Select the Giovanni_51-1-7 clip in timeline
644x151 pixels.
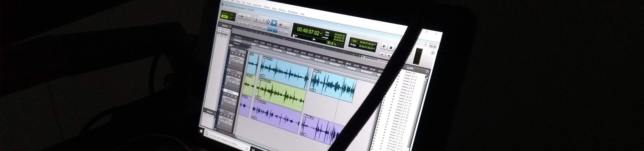pyautogui.click(x=280, y=95)
